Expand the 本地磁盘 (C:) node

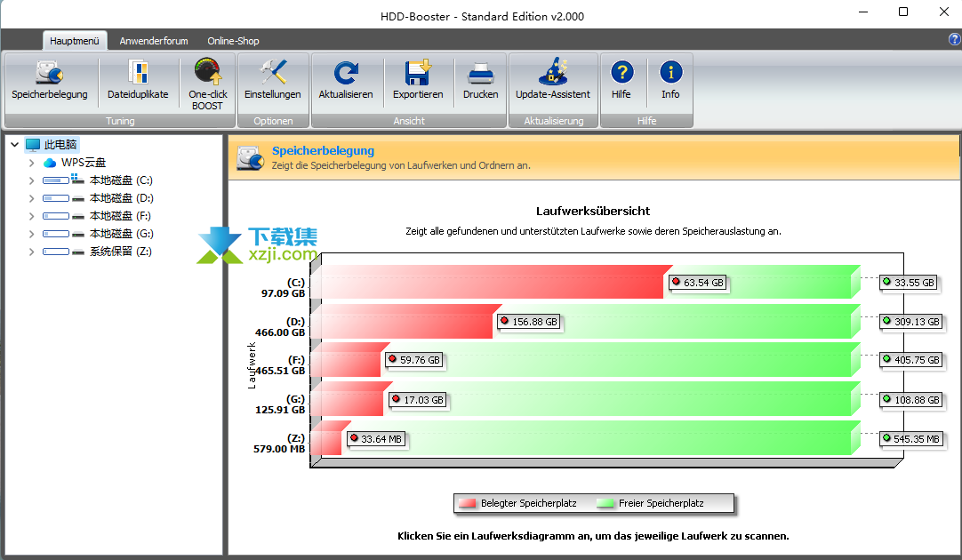[31, 180]
